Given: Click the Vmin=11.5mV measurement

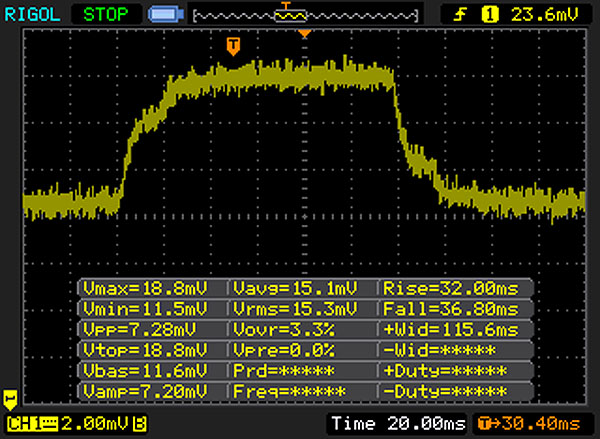Looking at the screenshot, I should point(145,309).
